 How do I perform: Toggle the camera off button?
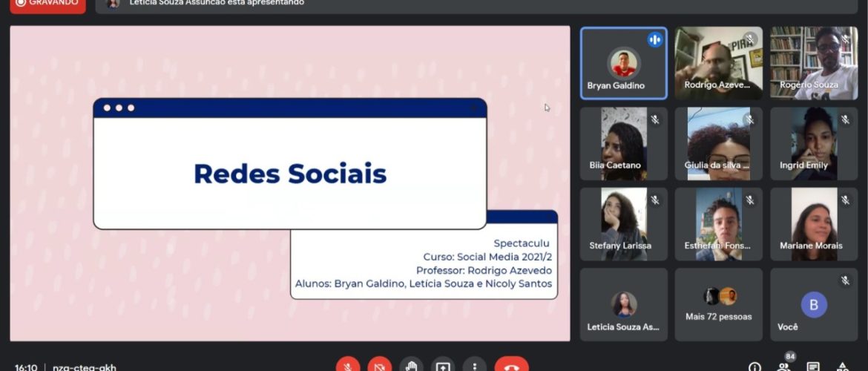pos(379,366)
